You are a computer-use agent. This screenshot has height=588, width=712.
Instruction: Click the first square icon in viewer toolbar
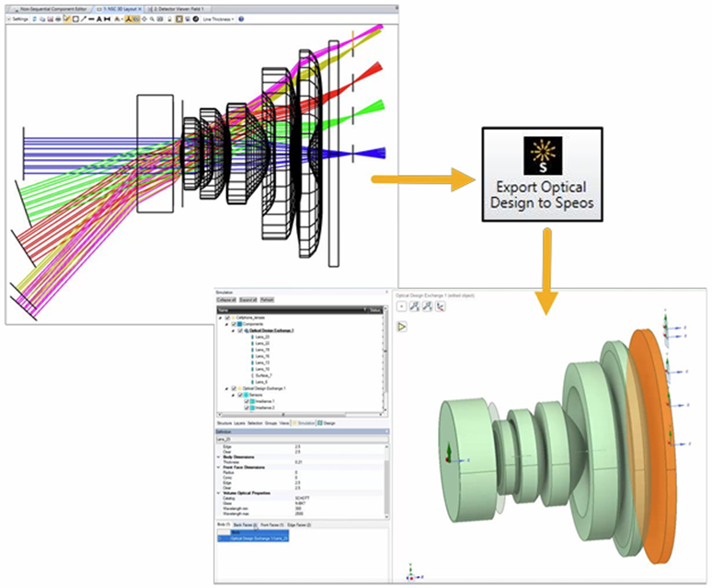click(402, 306)
